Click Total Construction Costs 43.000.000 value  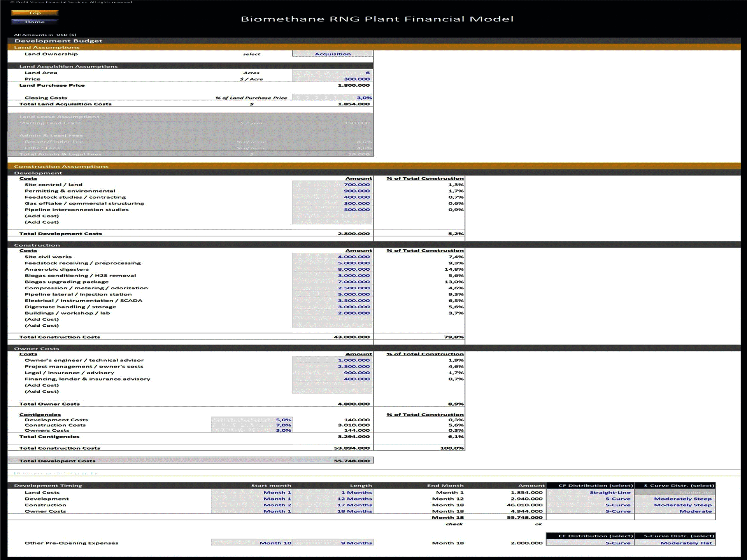coord(352,337)
